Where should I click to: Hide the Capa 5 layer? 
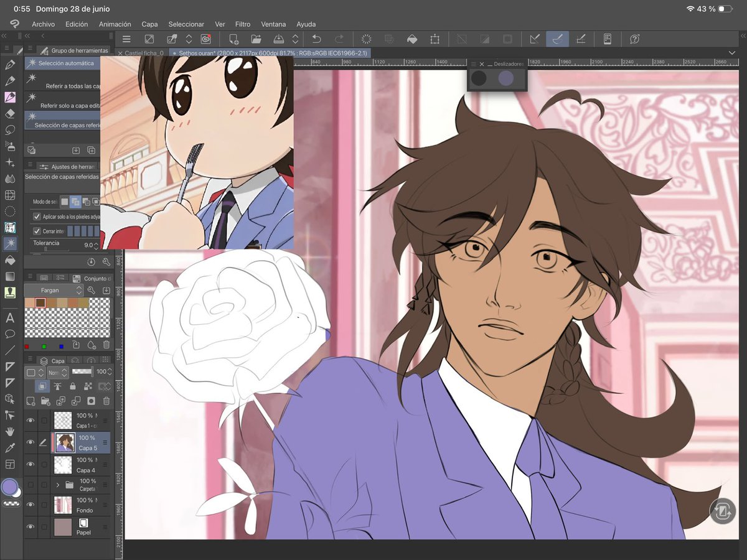click(30, 442)
